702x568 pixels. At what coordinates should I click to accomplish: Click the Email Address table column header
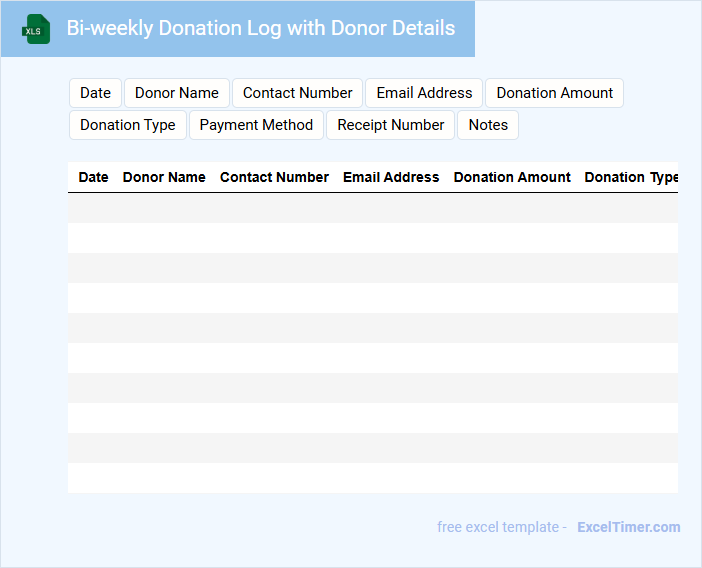(x=391, y=177)
